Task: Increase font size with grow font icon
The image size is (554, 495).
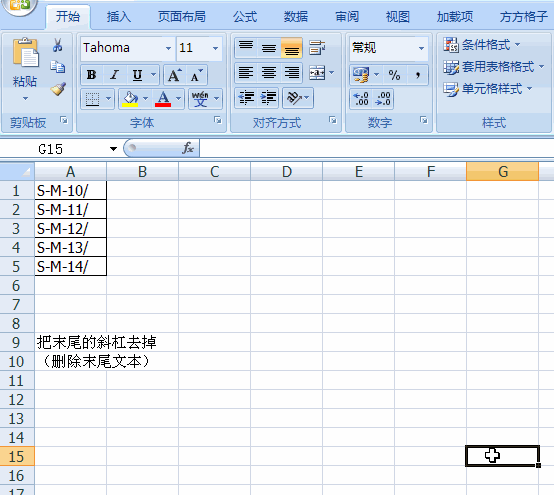Action: 174,75
